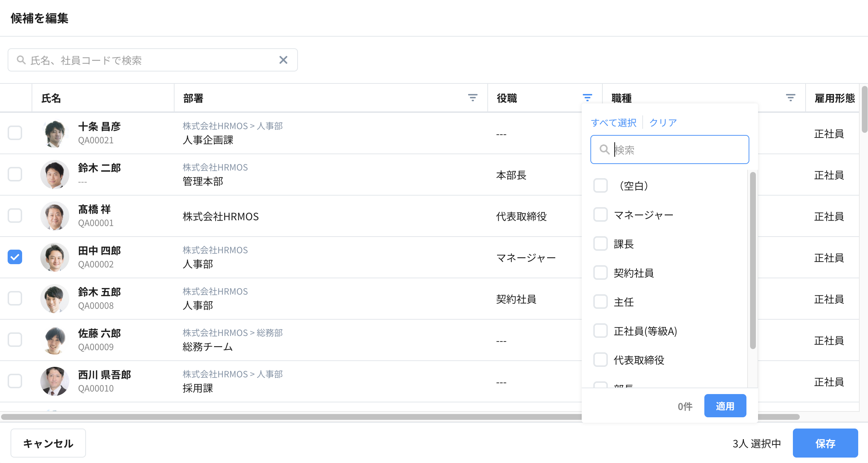Viewport: 868px width, 463px height.
Task: Check the row for 鈴木 五郎
Action: coord(15,298)
